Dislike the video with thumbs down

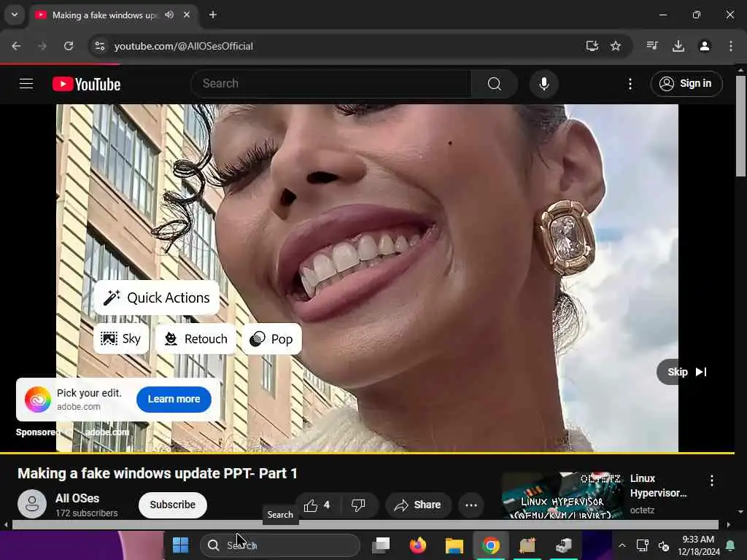pyautogui.click(x=358, y=505)
